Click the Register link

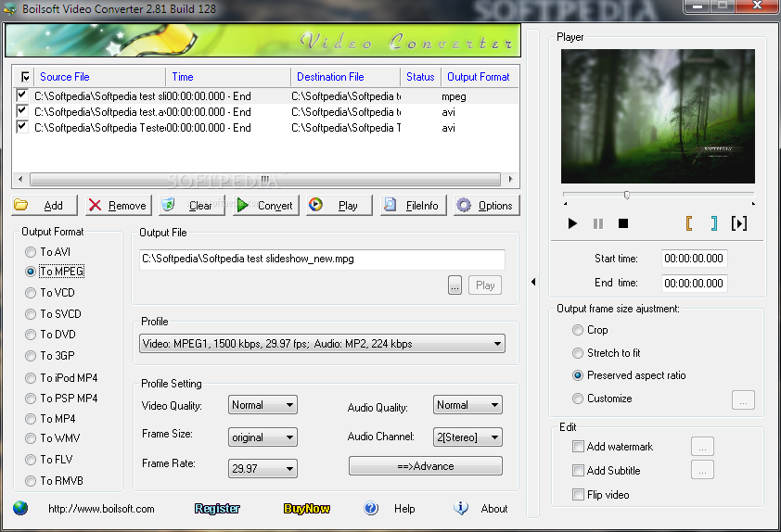coord(217,509)
